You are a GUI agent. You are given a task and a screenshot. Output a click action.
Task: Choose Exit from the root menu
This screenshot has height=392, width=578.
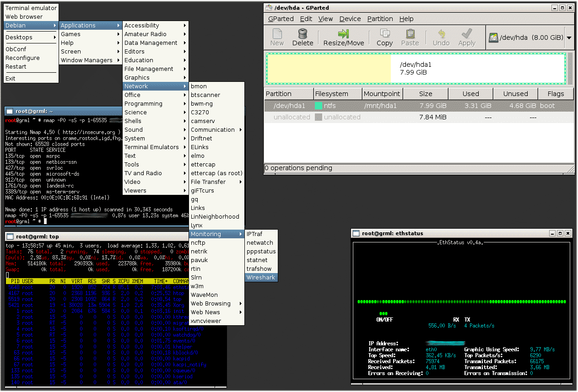(x=31, y=79)
